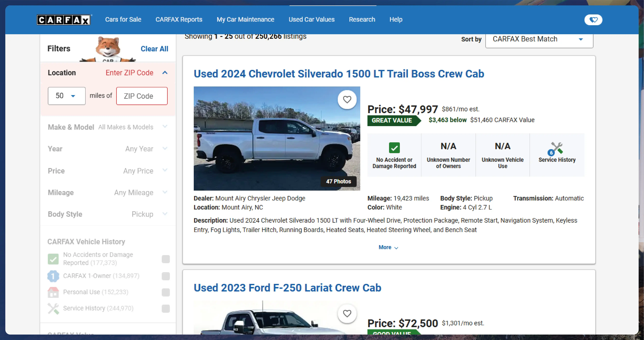Click the Service History wrench icon in Silverado card
This screenshot has height=340, width=644.
[x=556, y=149]
